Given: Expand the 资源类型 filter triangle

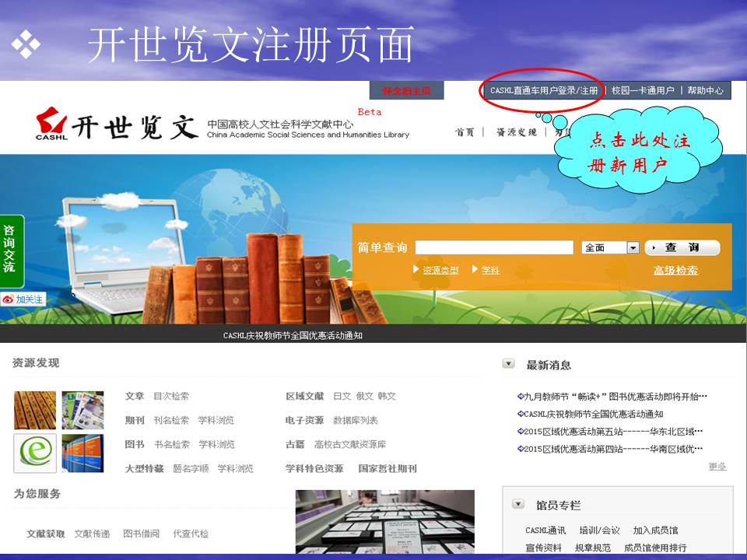Looking at the screenshot, I should [416, 270].
